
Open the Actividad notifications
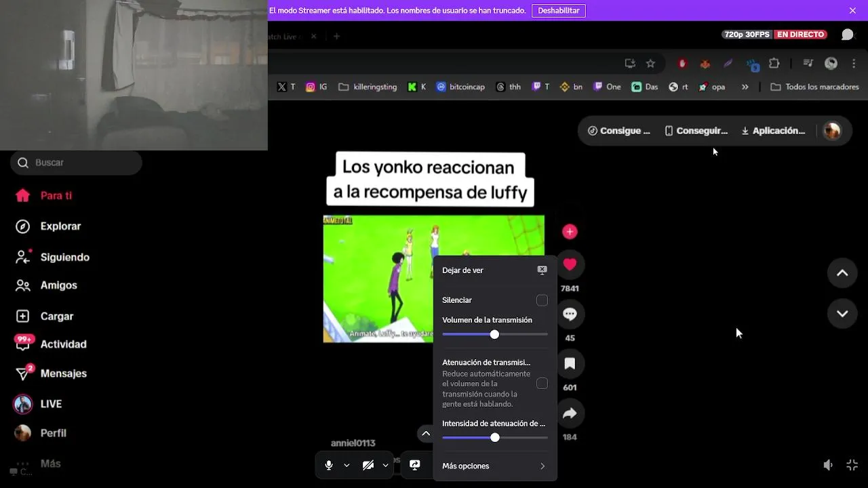point(51,344)
